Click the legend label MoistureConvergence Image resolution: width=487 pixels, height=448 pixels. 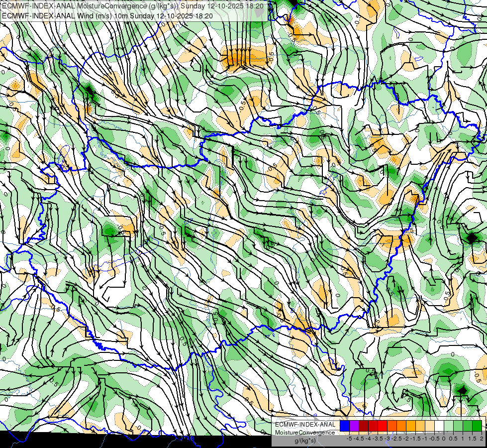[x=305, y=433]
